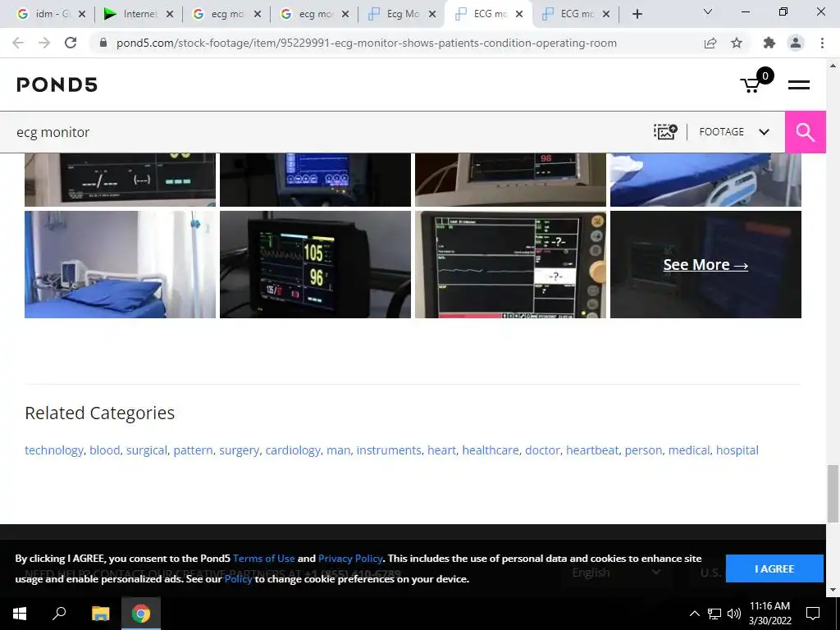Open the Privacy Policy link
Image resolution: width=840 pixels, height=630 pixels.
pyautogui.click(x=350, y=558)
